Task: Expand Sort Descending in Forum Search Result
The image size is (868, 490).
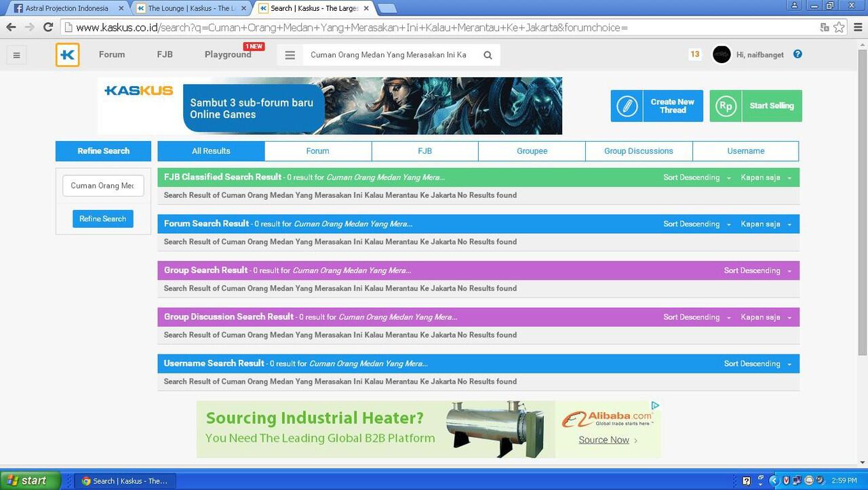Action: 697,224
